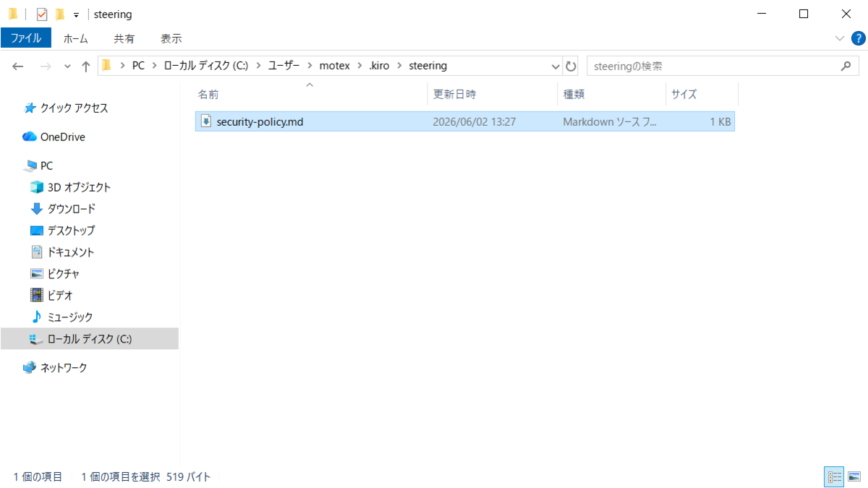Open 3D オブジェクト in the navigation pane
The height and width of the screenshot is (488, 868).
[79, 187]
